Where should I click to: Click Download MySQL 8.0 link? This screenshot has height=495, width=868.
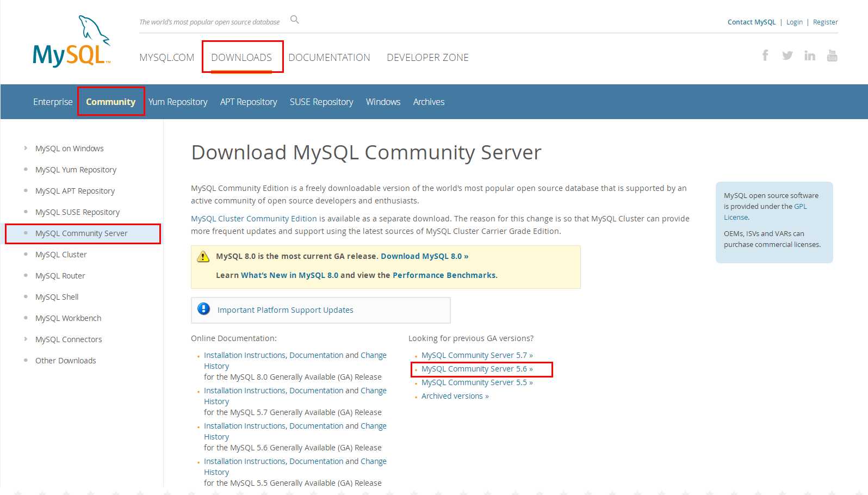pyautogui.click(x=424, y=256)
